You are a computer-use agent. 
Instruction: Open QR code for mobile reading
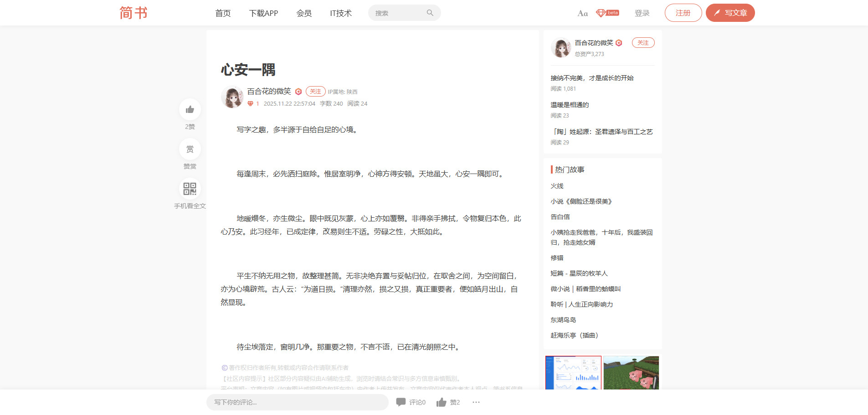coord(190,189)
